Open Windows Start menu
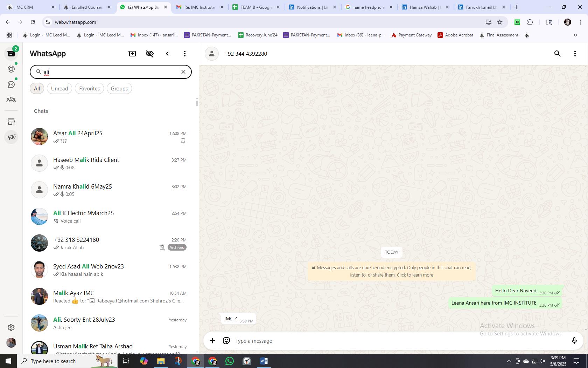 click(x=8, y=361)
